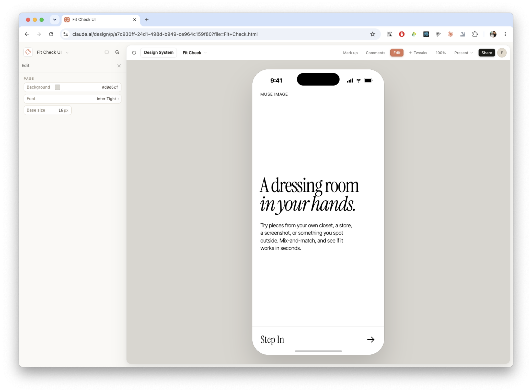Open a new browser tab
Image resolution: width=532 pixels, height=392 pixels.
tap(147, 20)
